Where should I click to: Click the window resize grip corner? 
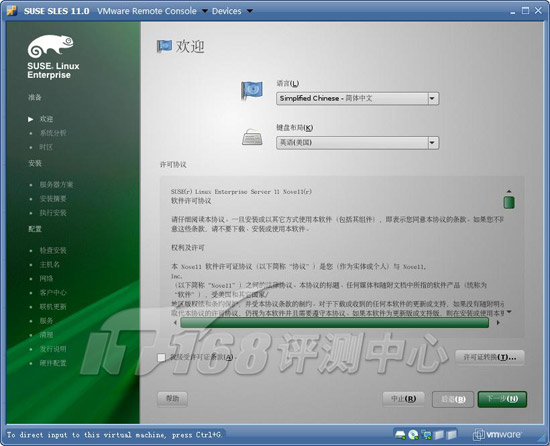tap(542, 438)
